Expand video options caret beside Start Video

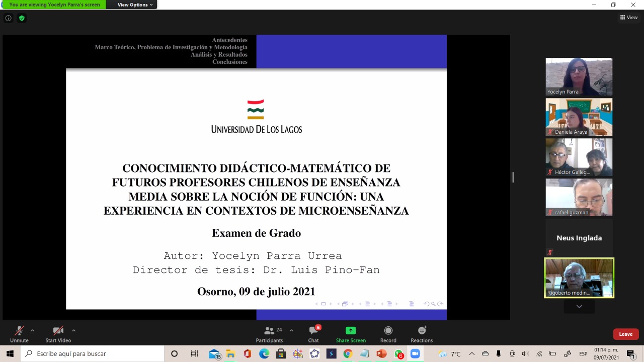pyautogui.click(x=73, y=330)
